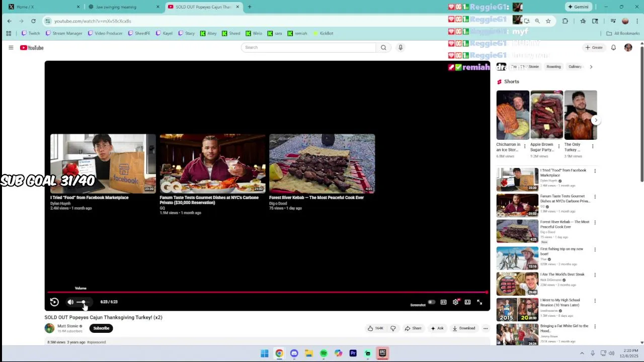Screen dimensions: 644x362
Task: Open the Create button
Action: pyautogui.click(x=594, y=47)
